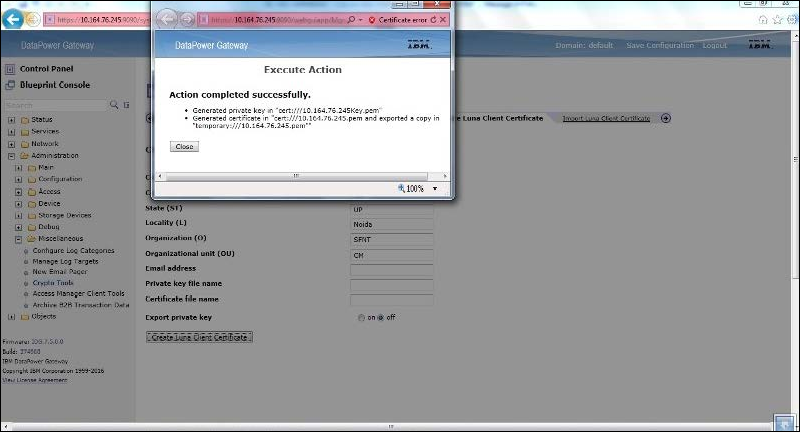Viewport: 800px width, 432px height.
Task: Open View License Agreement link
Action: point(35,380)
